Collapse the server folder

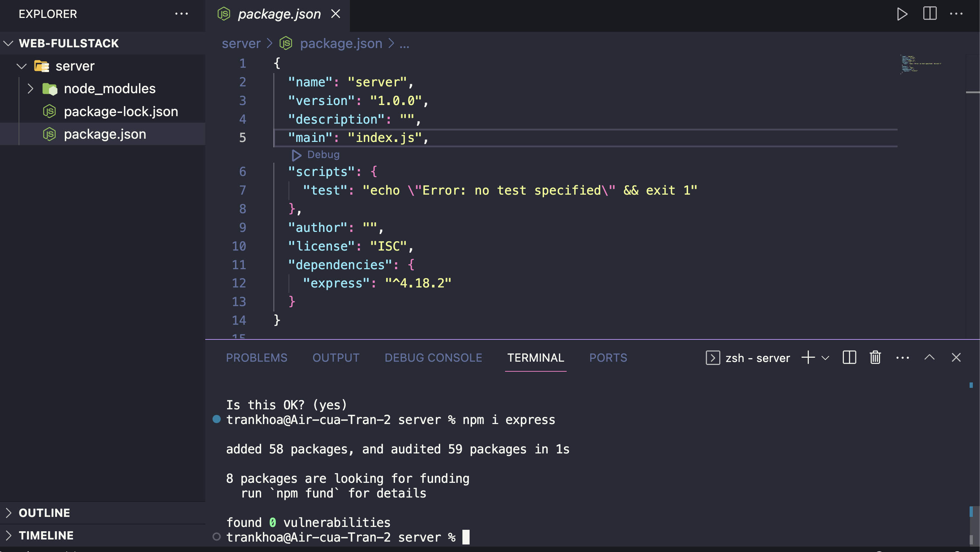(x=22, y=66)
